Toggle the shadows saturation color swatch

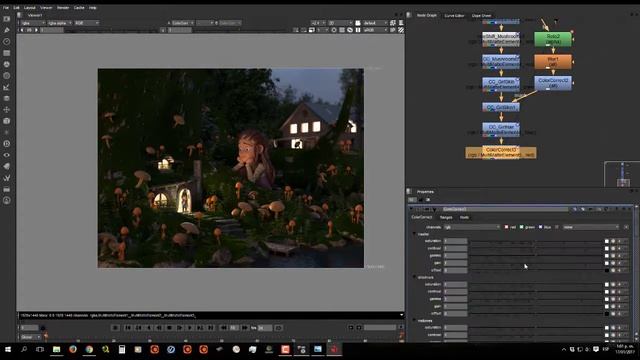coord(607,284)
